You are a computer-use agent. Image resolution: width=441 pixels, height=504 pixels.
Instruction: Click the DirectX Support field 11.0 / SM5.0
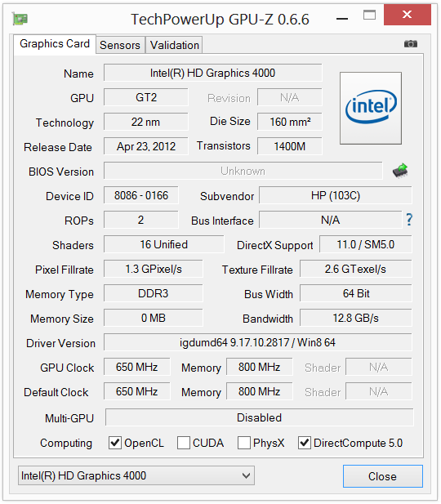pyautogui.click(x=366, y=244)
